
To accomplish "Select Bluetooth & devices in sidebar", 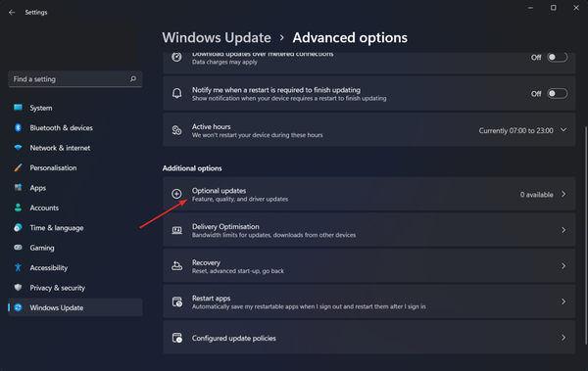I will 75,127.
